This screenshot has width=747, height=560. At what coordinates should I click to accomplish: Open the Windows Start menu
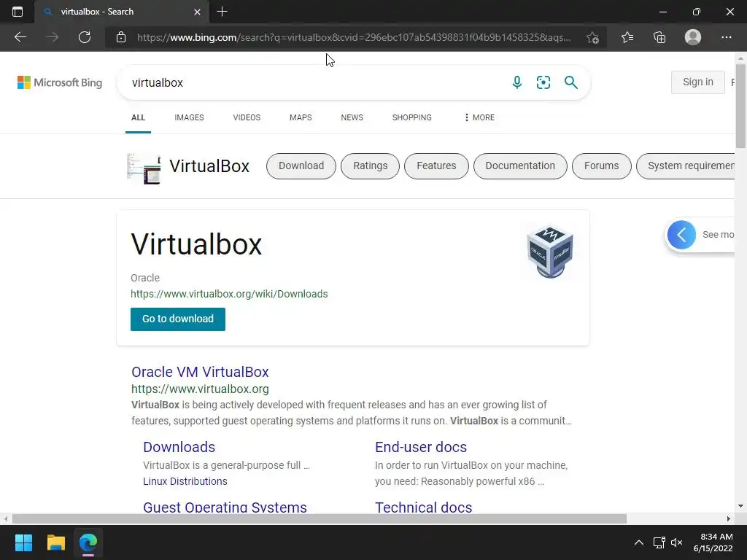tap(23, 542)
